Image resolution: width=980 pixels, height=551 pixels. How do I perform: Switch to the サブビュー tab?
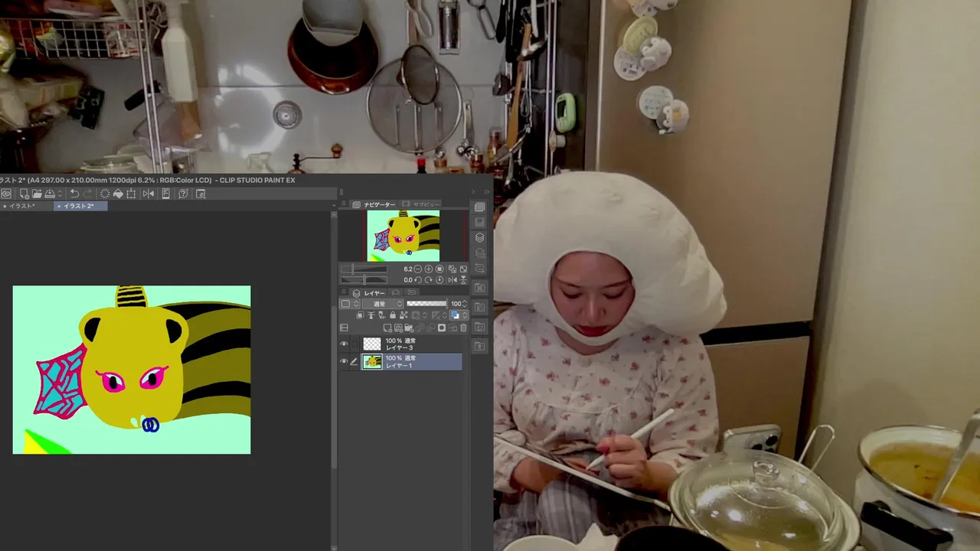420,204
